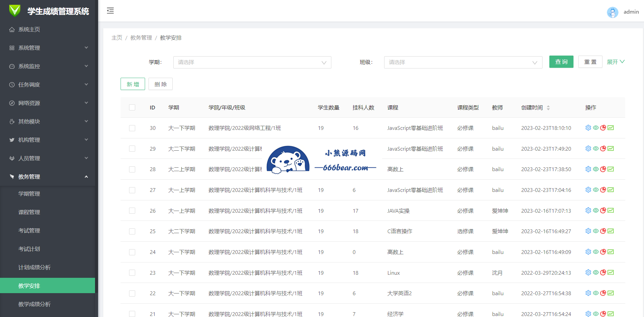Click the blue gear icon for row 30

click(588, 128)
